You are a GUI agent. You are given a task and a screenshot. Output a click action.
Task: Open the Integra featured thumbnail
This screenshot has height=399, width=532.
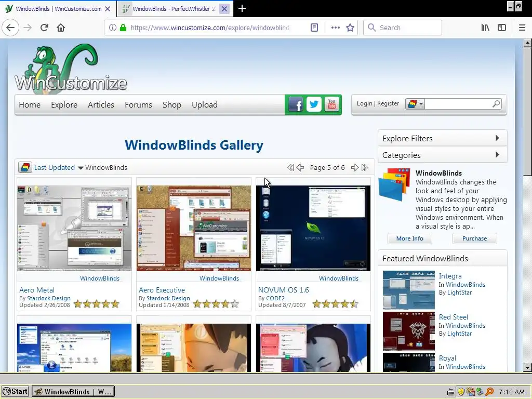(x=408, y=290)
